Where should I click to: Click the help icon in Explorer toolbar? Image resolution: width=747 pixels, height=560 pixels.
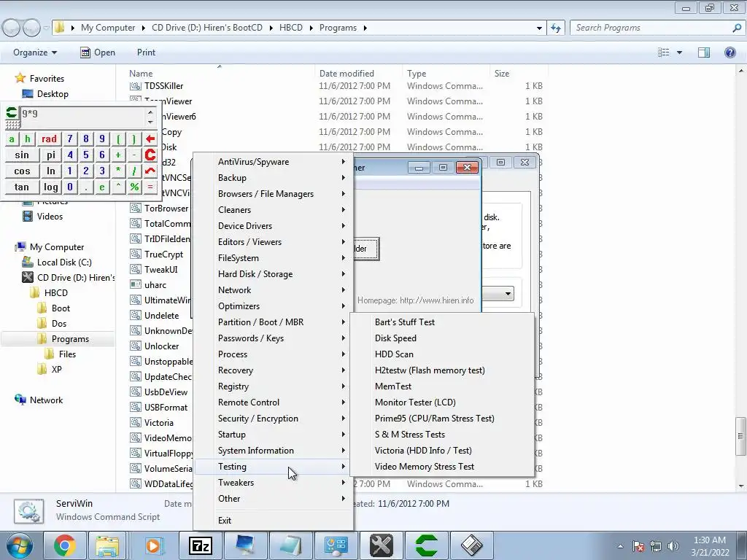[x=729, y=52]
